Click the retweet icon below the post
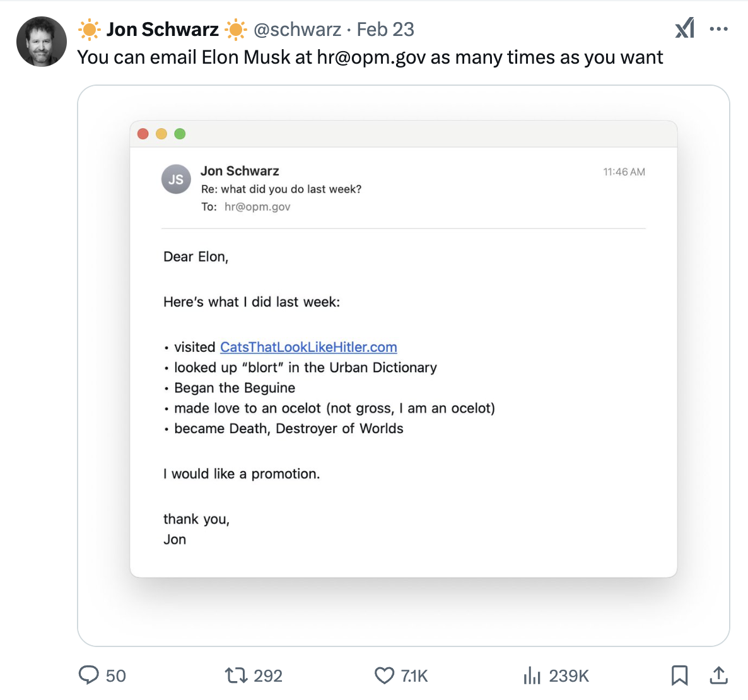The height and width of the screenshot is (700, 748). (236, 675)
